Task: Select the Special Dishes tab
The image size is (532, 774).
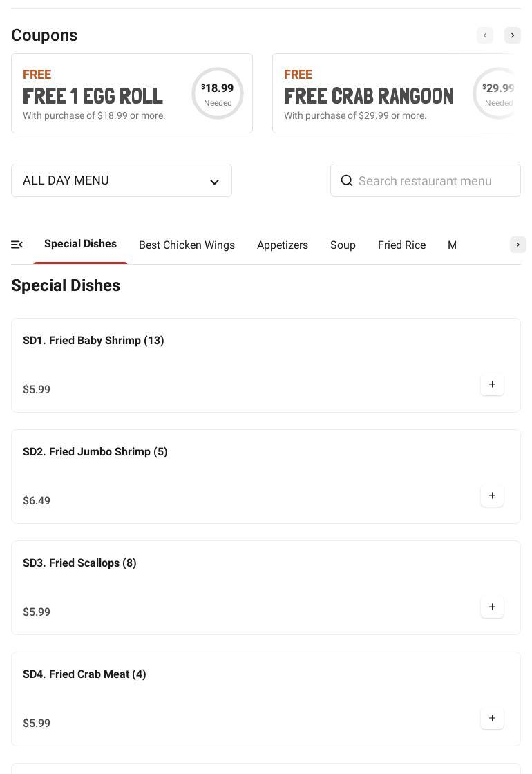Action: (80, 244)
